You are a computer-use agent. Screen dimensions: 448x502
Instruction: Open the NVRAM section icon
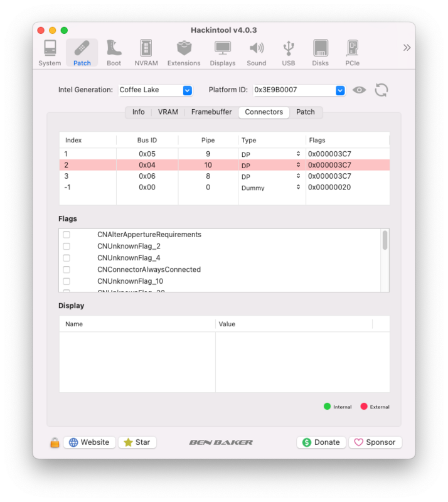coord(146,53)
